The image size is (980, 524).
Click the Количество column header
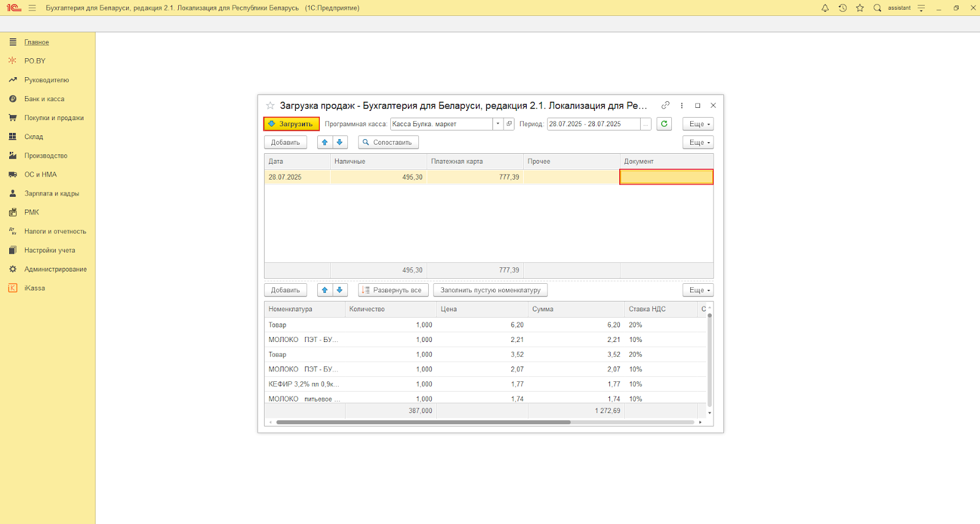pos(391,309)
